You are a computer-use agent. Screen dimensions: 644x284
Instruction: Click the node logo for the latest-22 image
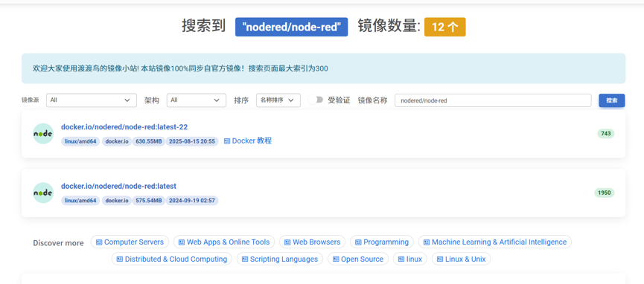pyautogui.click(x=43, y=134)
